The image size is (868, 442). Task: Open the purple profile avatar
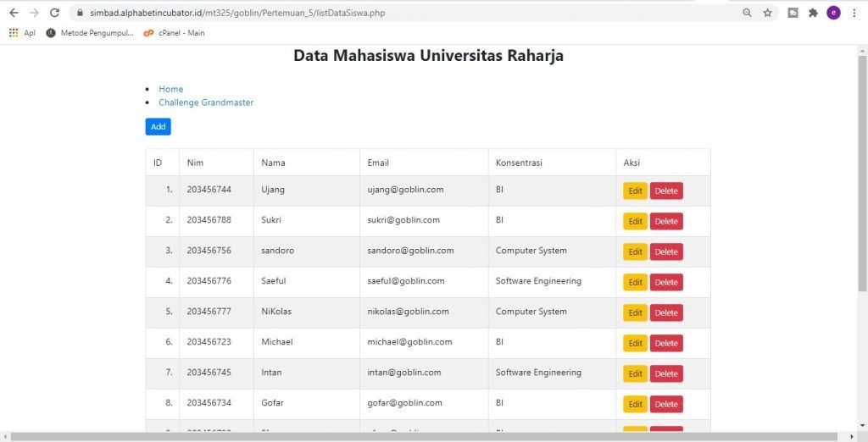[x=833, y=13]
